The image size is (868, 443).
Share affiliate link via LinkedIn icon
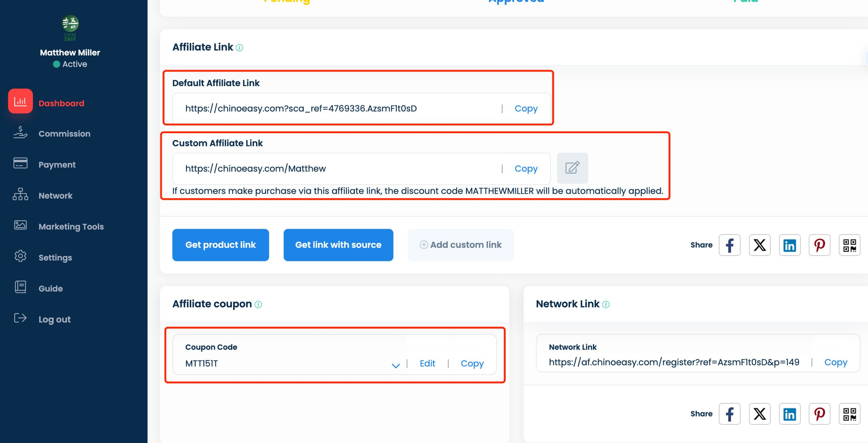coord(789,245)
